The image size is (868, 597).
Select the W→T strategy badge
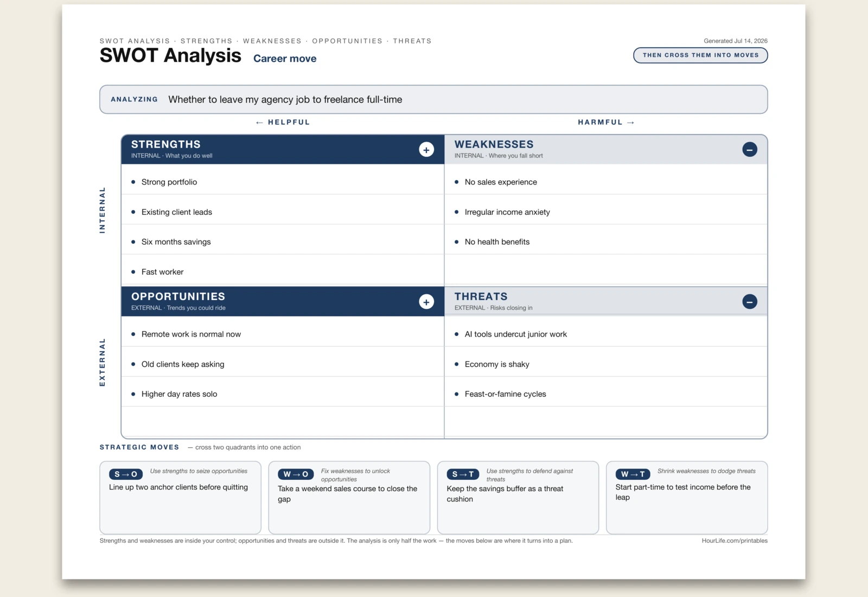[x=633, y=474]
